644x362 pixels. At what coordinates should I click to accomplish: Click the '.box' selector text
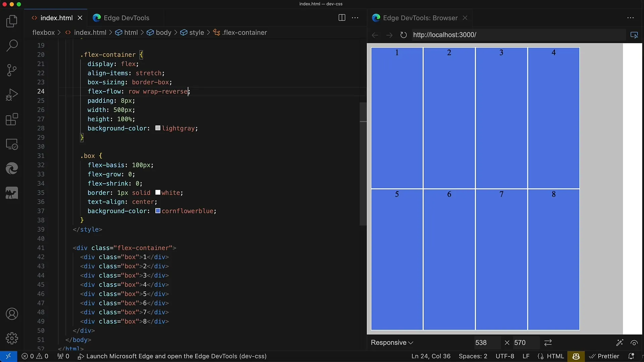88,156
